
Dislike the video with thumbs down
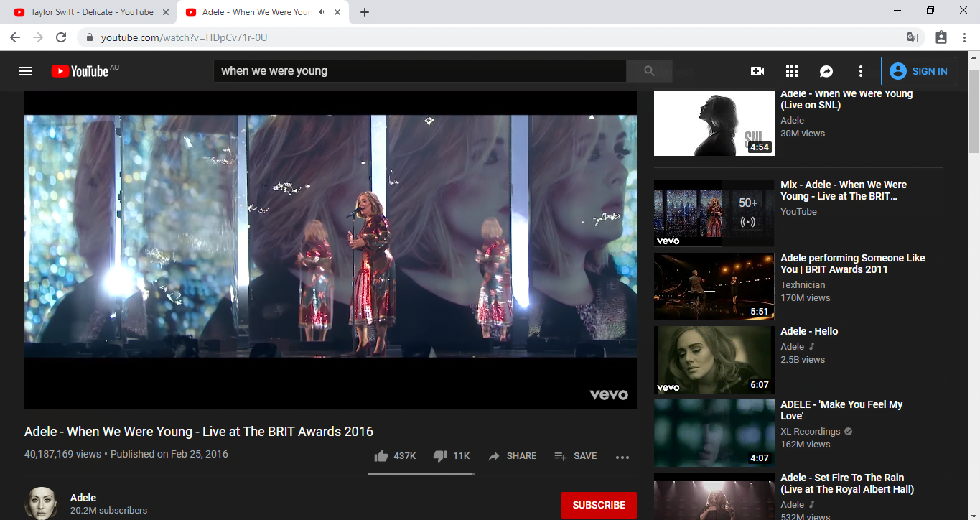[x=440, y=456]
